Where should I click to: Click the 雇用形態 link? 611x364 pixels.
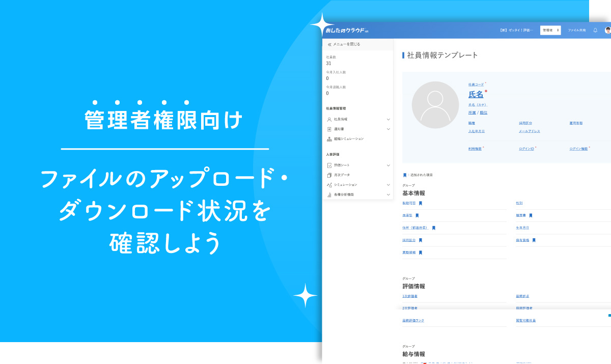pos(576,123)
